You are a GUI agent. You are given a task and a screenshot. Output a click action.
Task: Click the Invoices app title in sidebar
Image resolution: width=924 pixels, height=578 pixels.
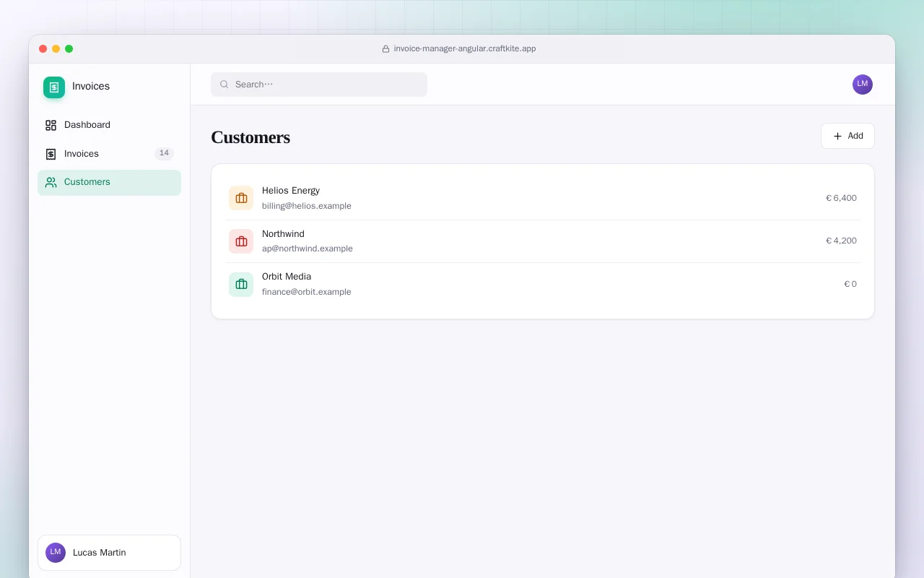[91, 86]
